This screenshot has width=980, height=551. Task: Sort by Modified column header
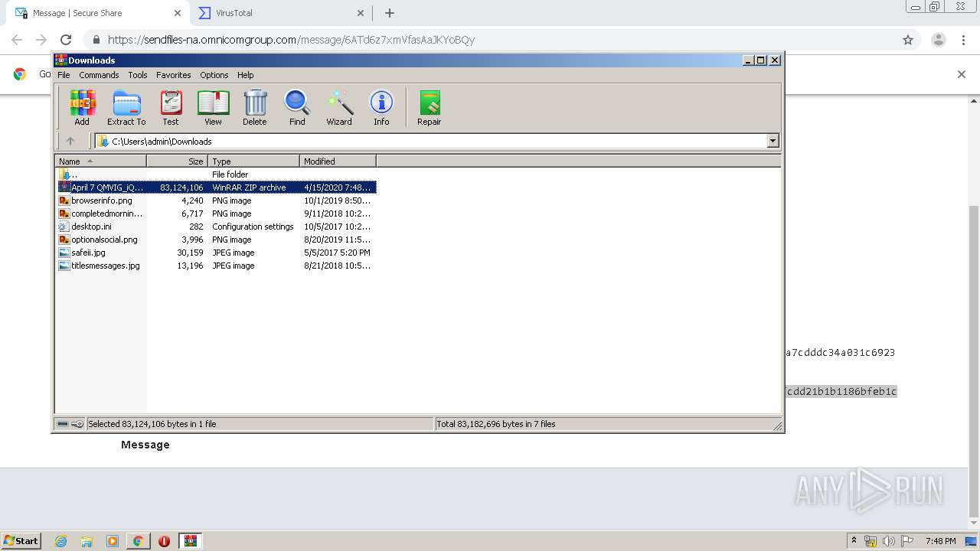(x=338, y=161)
